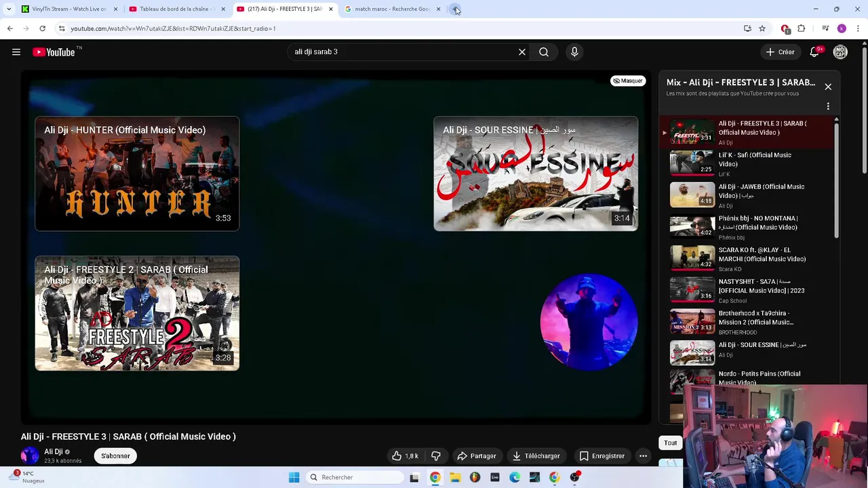Open Mix playlist three-dot options

tap(828, 106)
